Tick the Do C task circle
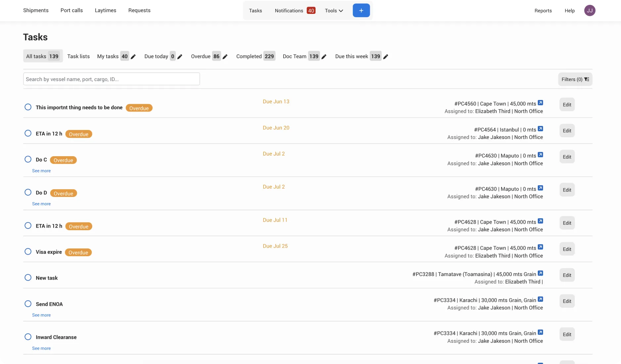The width and height of the screenshot is (621, 364). coord(28,159)
